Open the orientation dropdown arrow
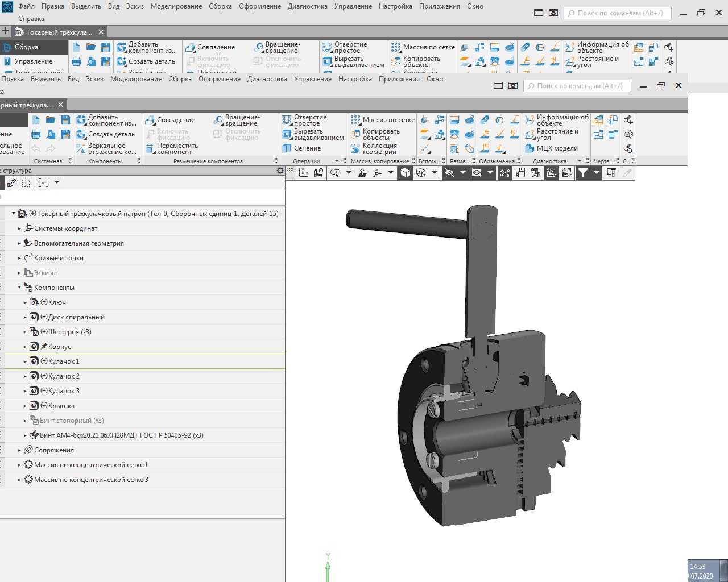This screenshot has width=728, height=582. [x=391, y=173]
